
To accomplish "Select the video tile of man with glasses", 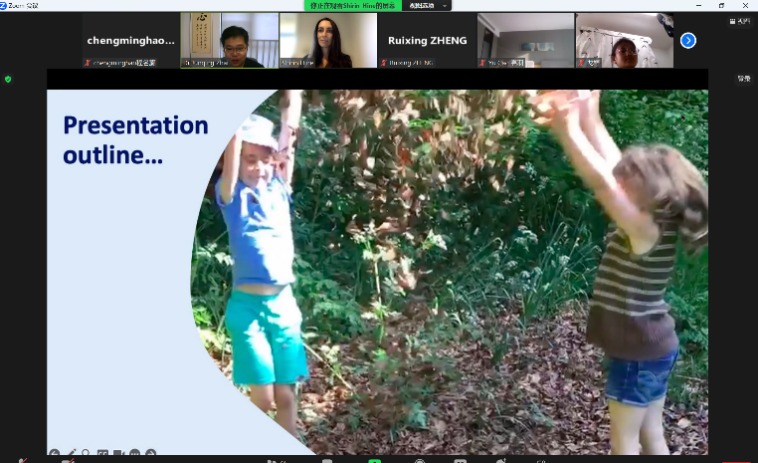I will pos(230,41).
